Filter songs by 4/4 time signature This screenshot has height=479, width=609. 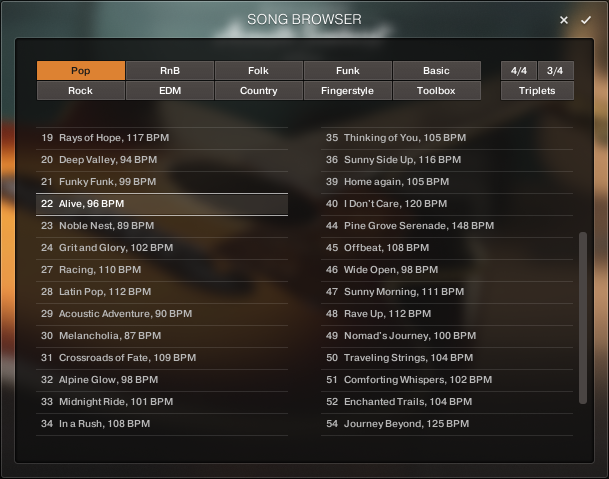coord(519,70)
